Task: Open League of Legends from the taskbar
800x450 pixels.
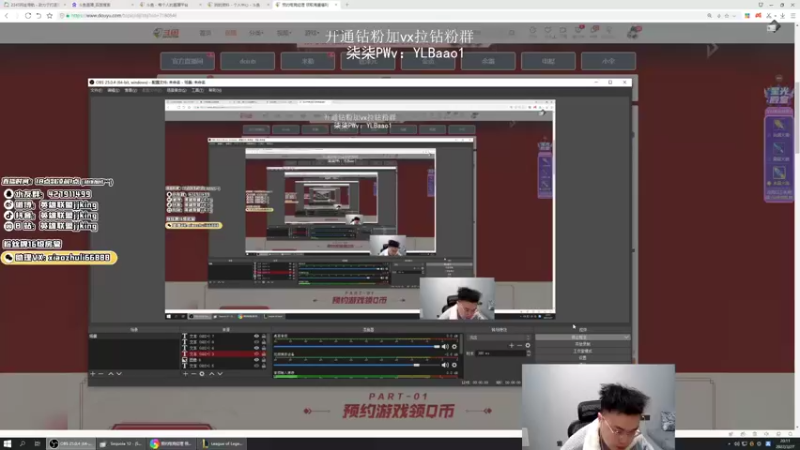Action: [x=222, y=444]
